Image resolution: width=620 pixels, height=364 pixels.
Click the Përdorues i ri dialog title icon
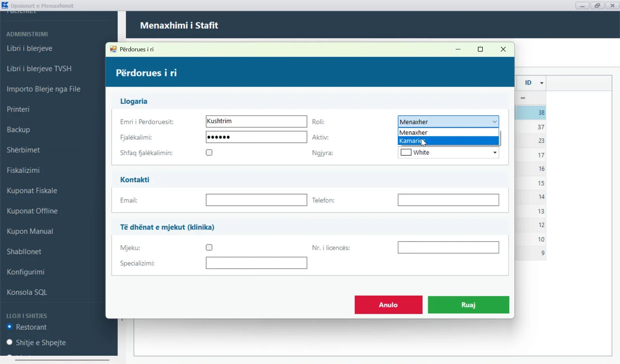(113, 49)
